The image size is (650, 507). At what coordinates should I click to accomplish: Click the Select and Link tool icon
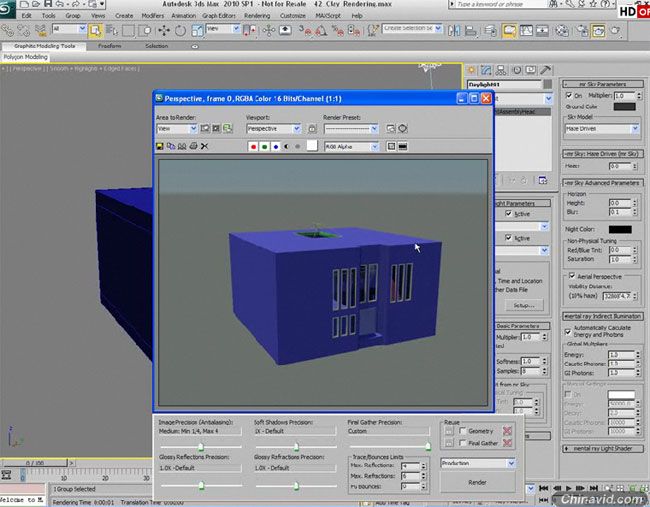point(7,31)
